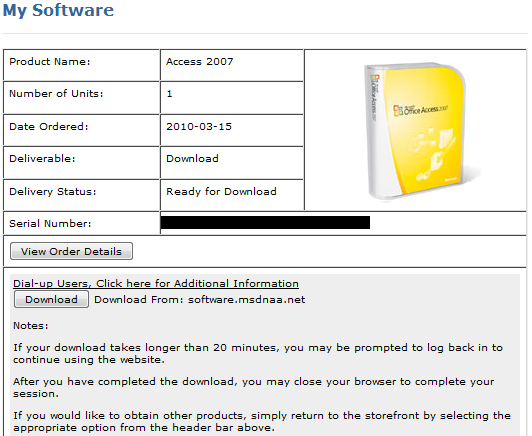
Task: Select the Access 2007 product name value
Action: [x=200, y=61]
